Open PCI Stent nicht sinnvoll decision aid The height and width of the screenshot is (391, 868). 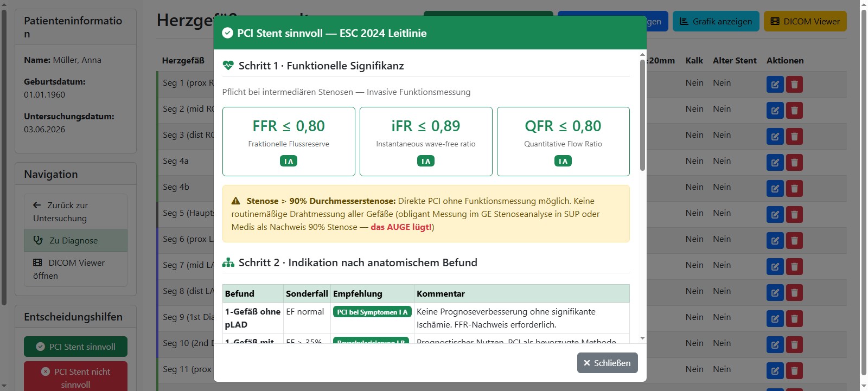(x=75, y=376)
